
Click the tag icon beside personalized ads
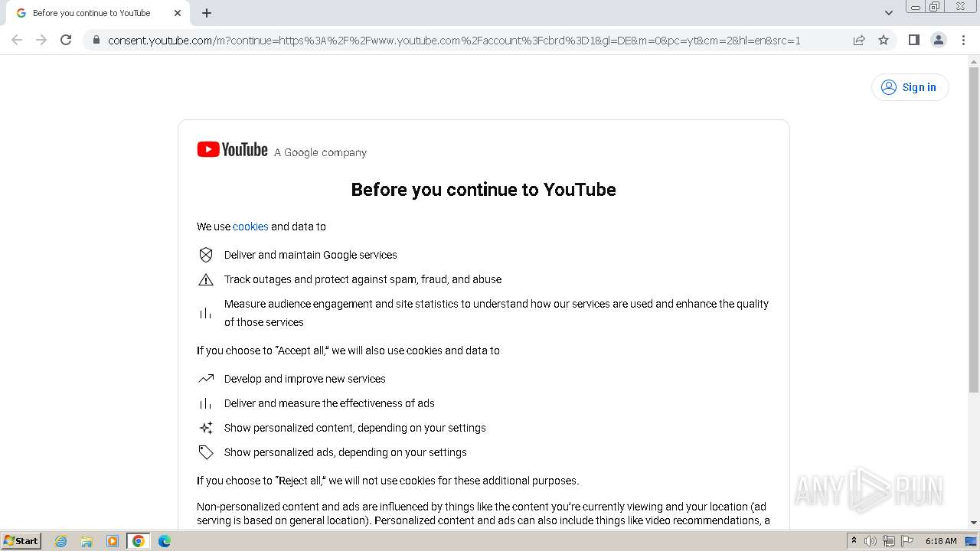[206, 452]
